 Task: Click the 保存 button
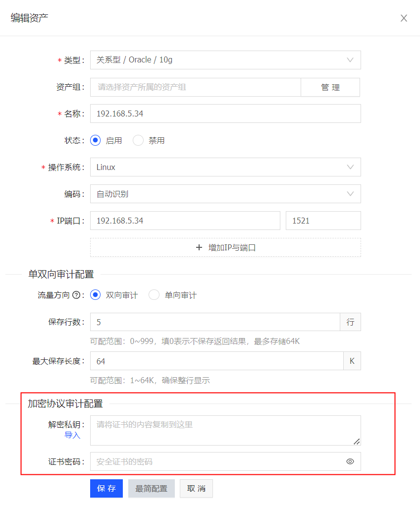pyautogui.click(x=106, y=489)
